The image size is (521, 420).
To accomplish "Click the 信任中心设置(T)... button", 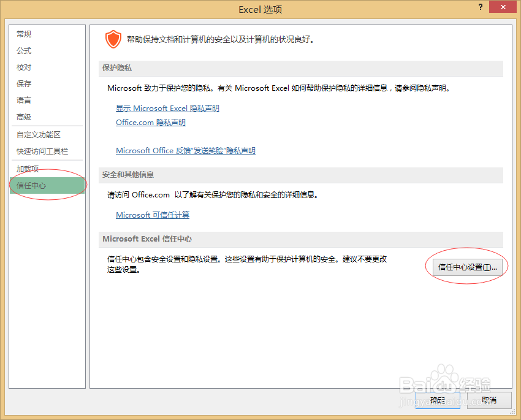I will click(x=467, y=267).
